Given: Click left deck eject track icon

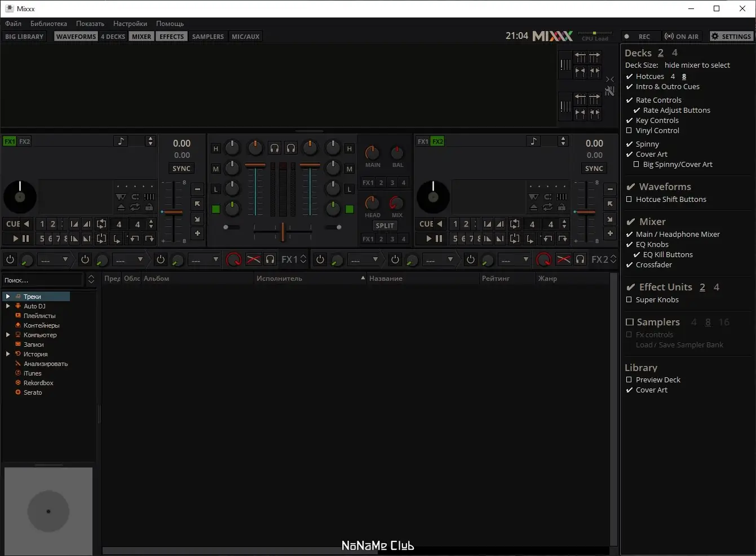Looking at the screenshot, I should click(x=121, y=208).
